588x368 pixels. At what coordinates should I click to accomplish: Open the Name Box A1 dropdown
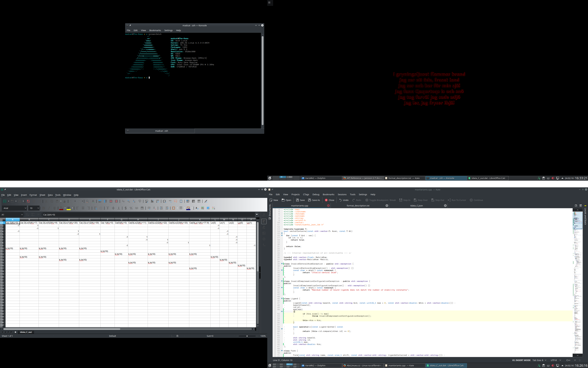click(22, 215)
